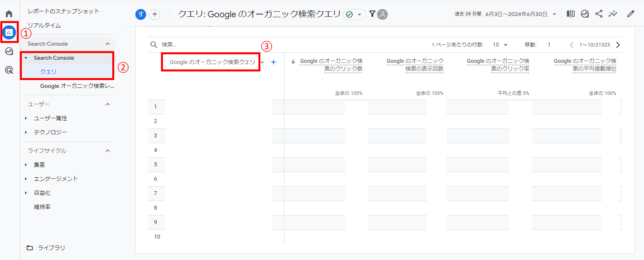Viewport: 644px width, 260px height.
Task: Expand the 集客 item
Action: click(x=26, y=165)
